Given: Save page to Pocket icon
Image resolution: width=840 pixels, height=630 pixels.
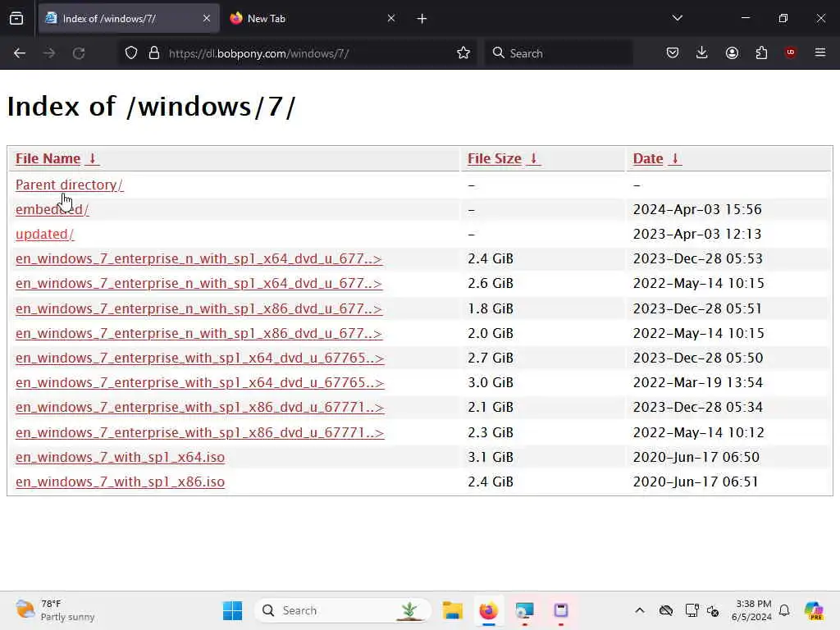Looking at the screenshot, I should coord(673,52).
